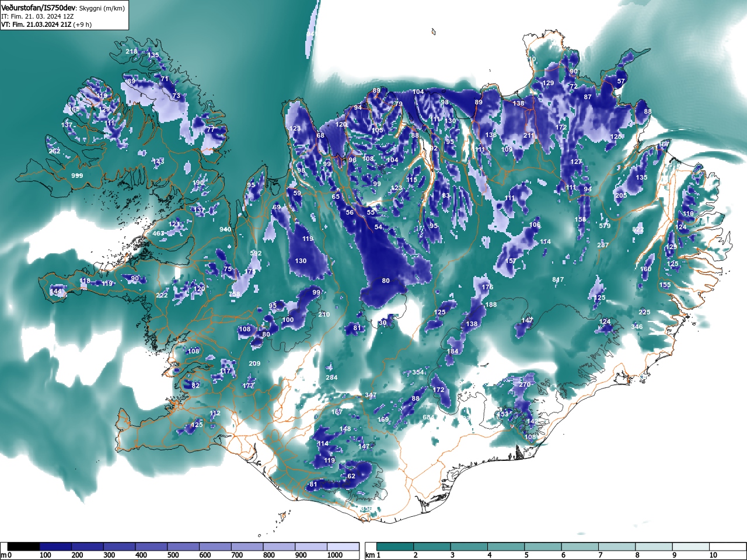Click the visibility value 940 on the map
This screenshot has height=560, width=747.
225,230
